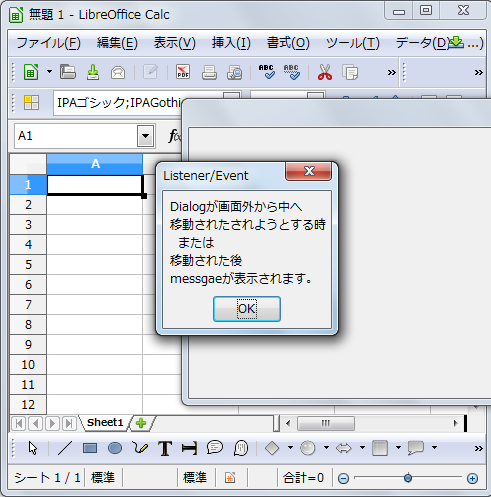This screenshot has height=497, width=491.
Task: Open the ファイル(F) menu
Action: point(48,43)
